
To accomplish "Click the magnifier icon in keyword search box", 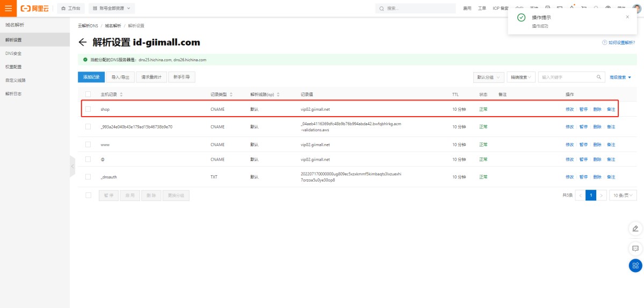I will click(x=599, y=77).
